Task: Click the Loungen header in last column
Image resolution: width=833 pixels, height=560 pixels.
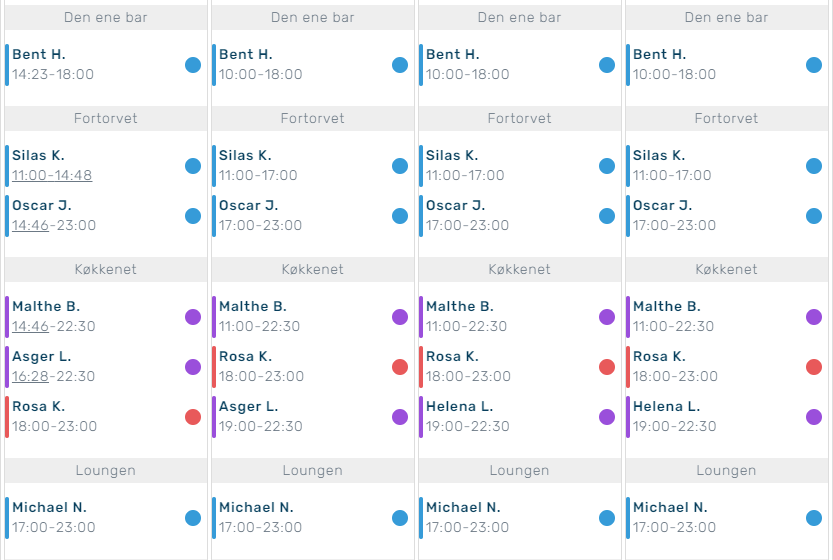Action: pyautogui.click(x=726, y=470)
